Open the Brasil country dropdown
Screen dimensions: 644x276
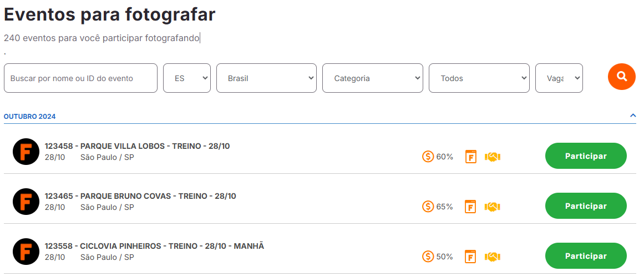(267, 78)
